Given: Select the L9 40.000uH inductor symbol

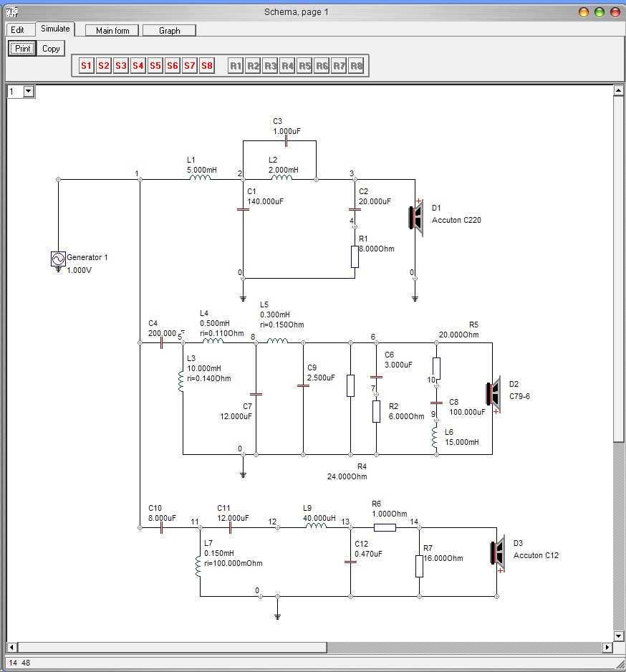Looking at the screenshot, I should (316, 525).
